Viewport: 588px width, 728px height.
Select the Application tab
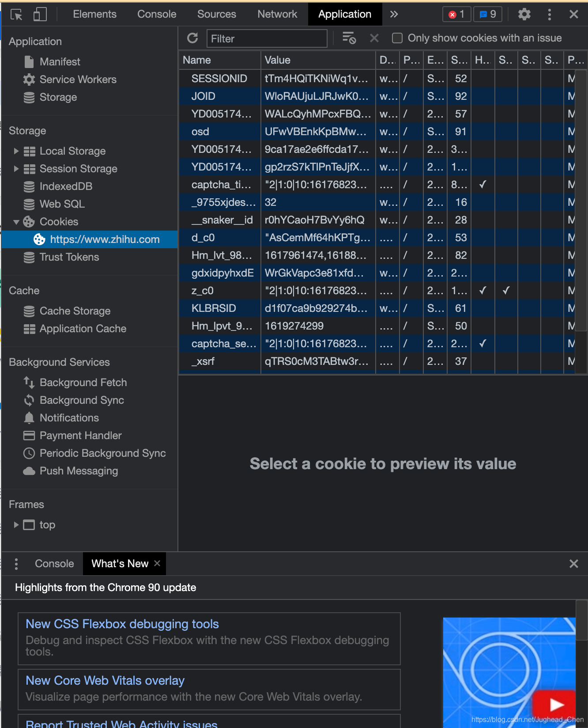coord(345,15)
